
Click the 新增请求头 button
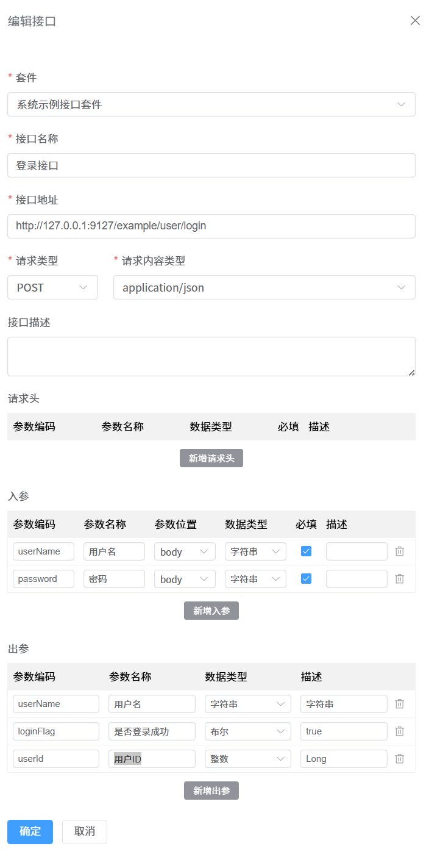[x=211, y=458]
